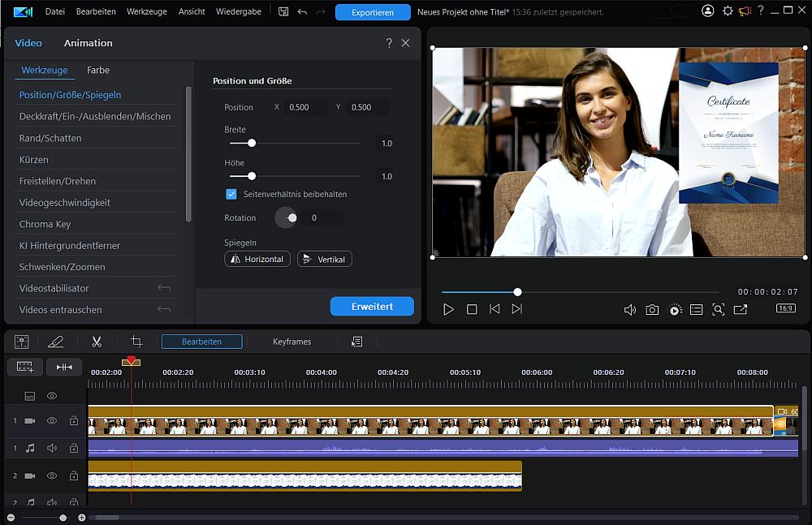Screen dimensions: 812x525
Task: Click the Erweitert button
Action: (x=372, y=307)
